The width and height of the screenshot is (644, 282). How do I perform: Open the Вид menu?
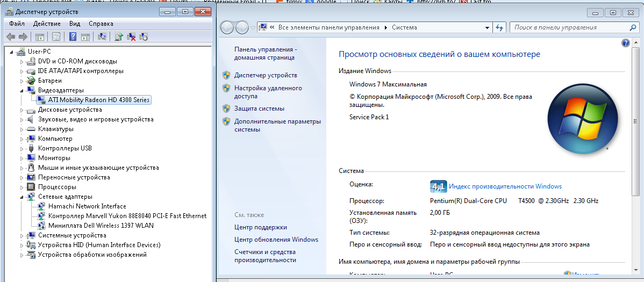[x=75, y=24]
